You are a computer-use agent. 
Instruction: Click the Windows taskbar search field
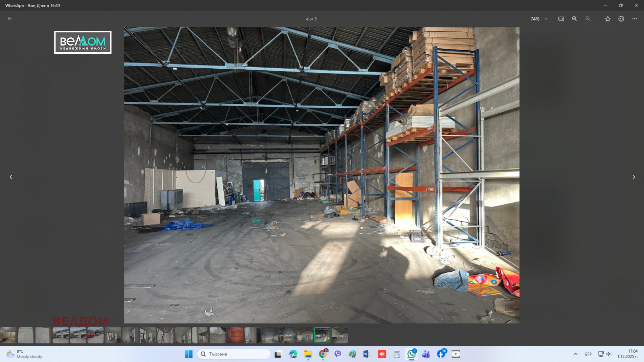click(234, 354)
